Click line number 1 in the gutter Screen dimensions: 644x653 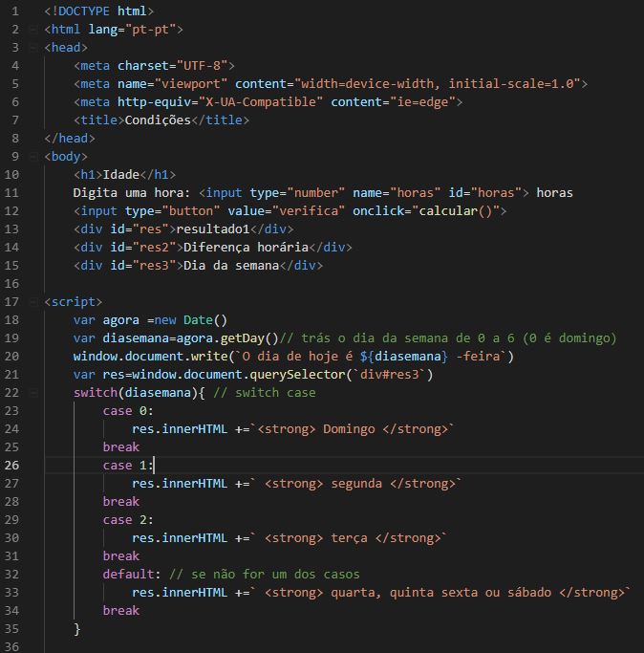pos(15,11)
